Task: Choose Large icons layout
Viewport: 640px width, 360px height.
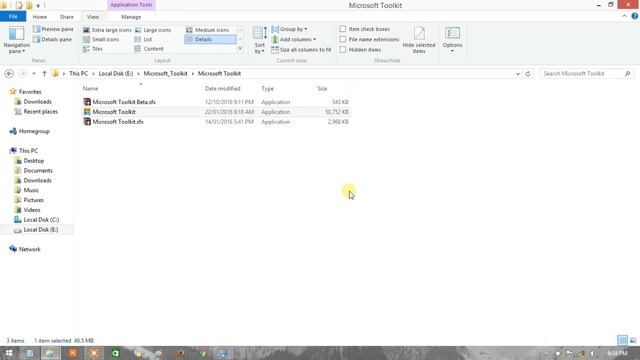Action: pos(153,30)
